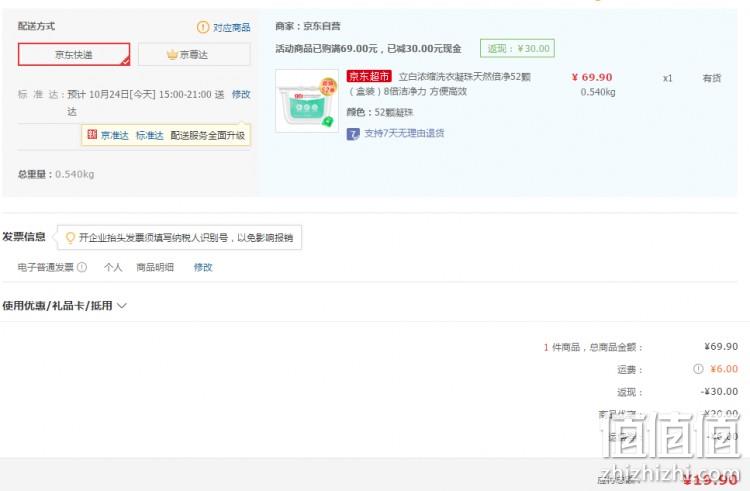Screen dimensions: 750x491
Task: Click 支持7天无理由退货 link
Action: [x=404, y=133]
